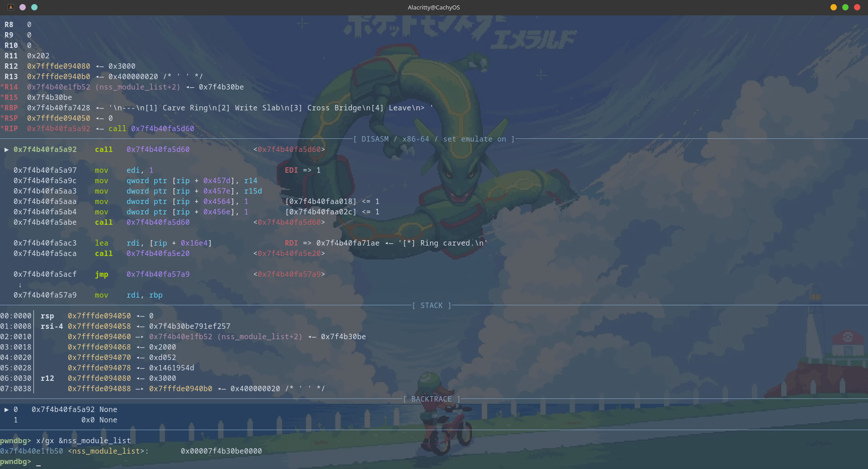Click the address 0x7f4b40fa5a97 in the disassembly
Screen dimensions: 868x469
point(45,170)
